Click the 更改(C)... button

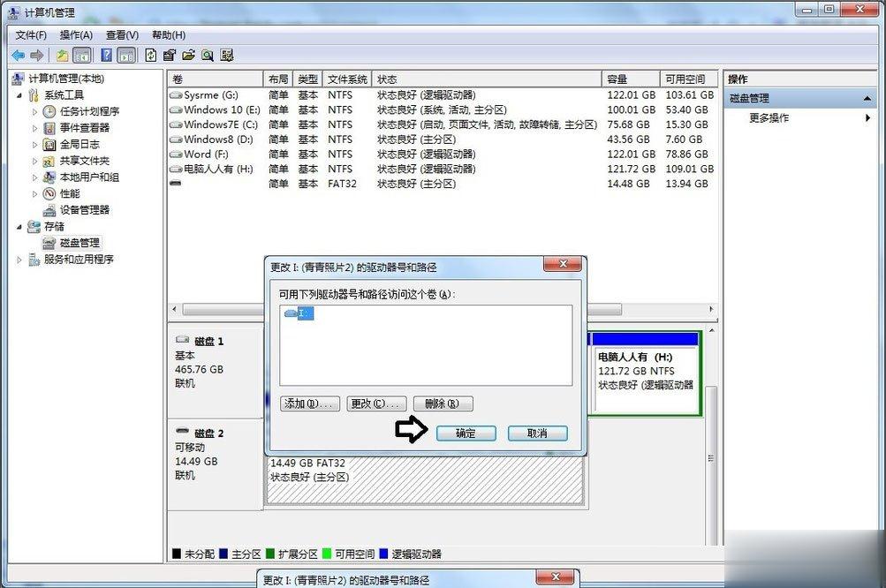[376, 403]
